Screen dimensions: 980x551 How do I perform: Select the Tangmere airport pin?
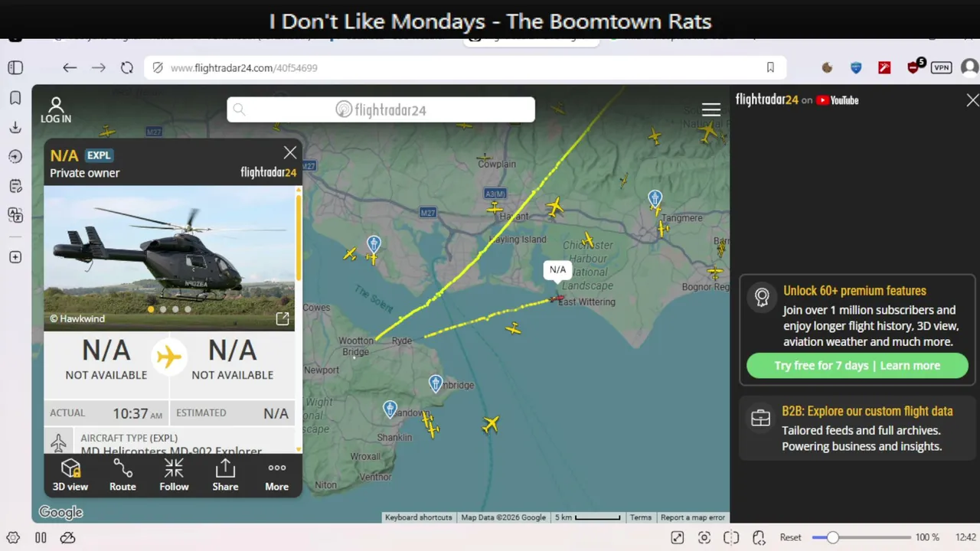coord(655,199)
